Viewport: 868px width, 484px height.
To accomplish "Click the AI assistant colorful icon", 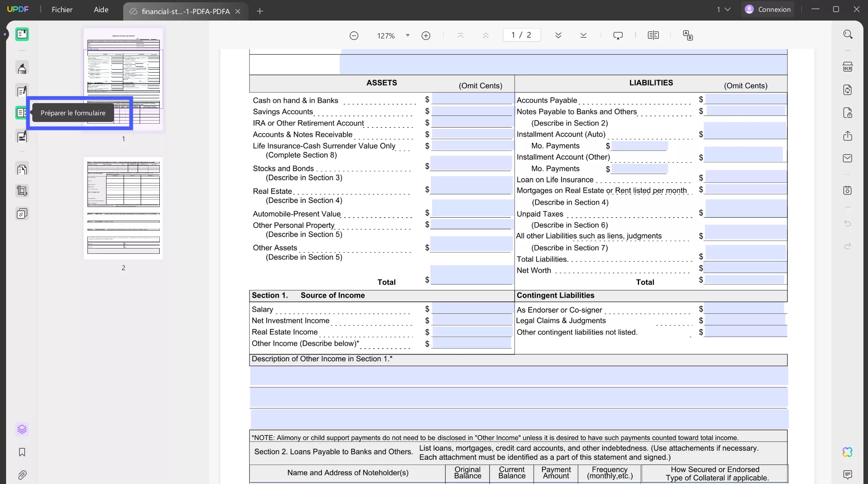I will point(847,452).
